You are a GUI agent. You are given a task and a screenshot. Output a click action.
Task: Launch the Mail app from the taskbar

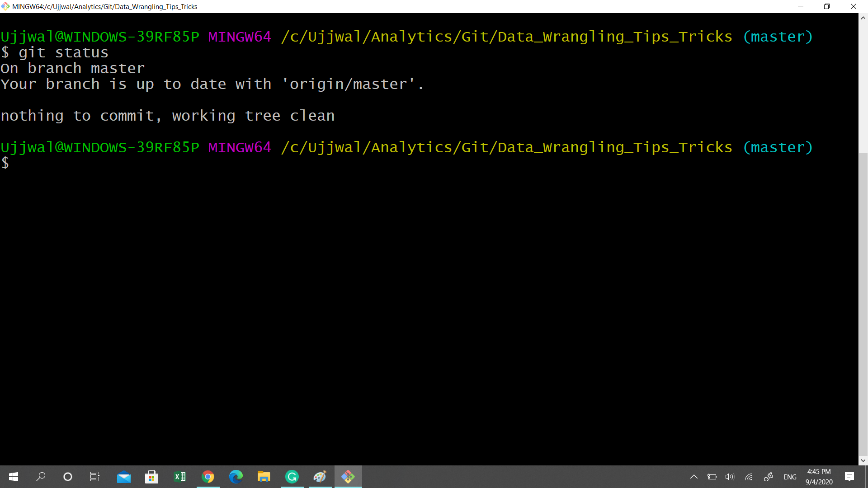[124, 477]
